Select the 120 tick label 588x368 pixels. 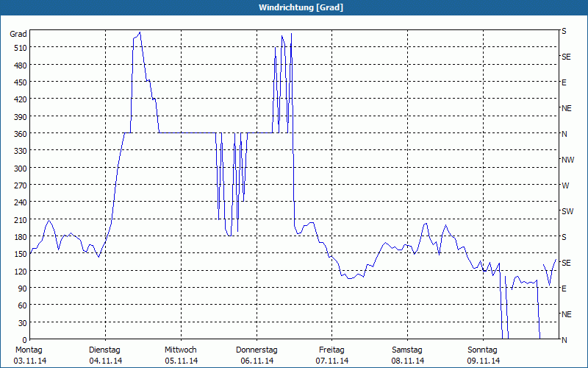pyautogui.click(x=21, y=272)
